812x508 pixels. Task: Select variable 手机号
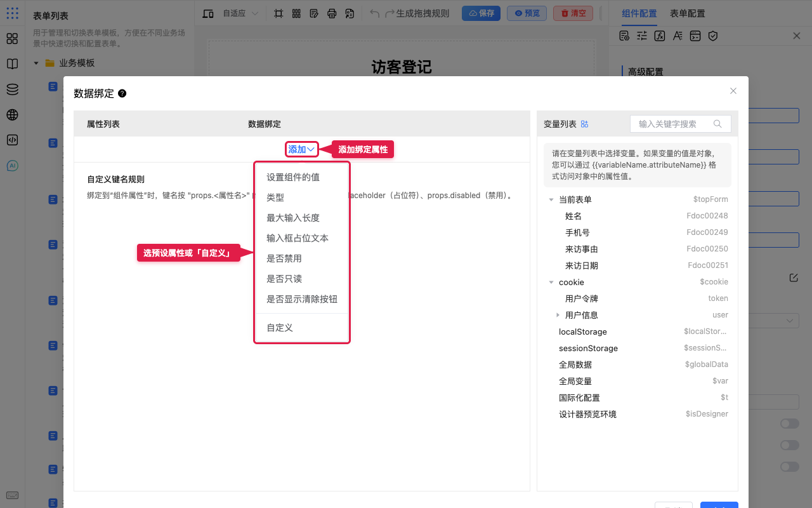[x=638, y=232]
